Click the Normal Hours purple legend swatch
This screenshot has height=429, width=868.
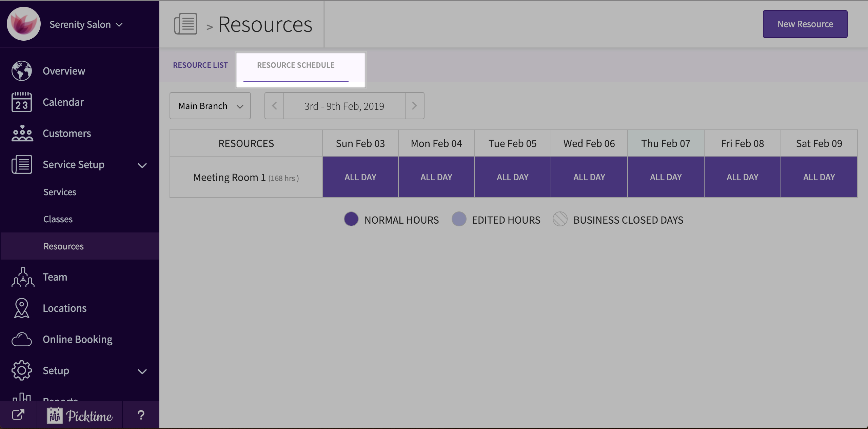[351, 219]
